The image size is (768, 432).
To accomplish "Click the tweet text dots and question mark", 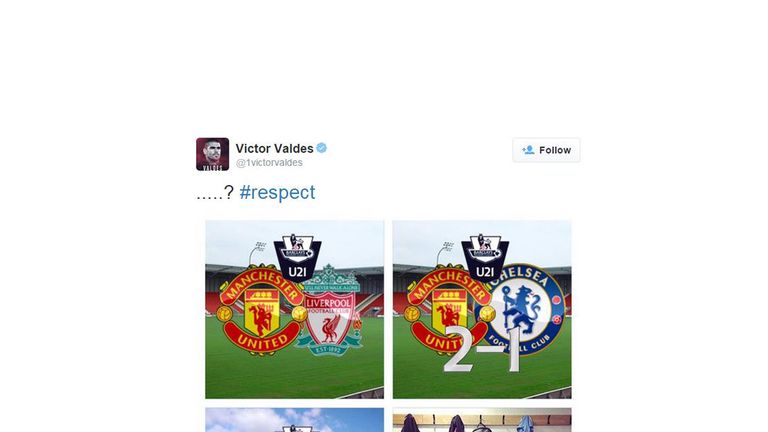I will 215,192.
